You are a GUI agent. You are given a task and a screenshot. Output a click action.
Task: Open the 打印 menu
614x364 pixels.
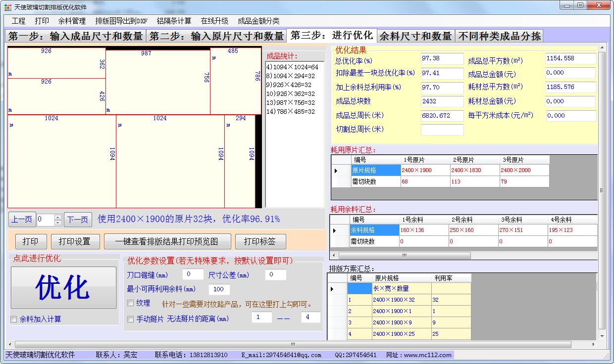pos(42,21)
